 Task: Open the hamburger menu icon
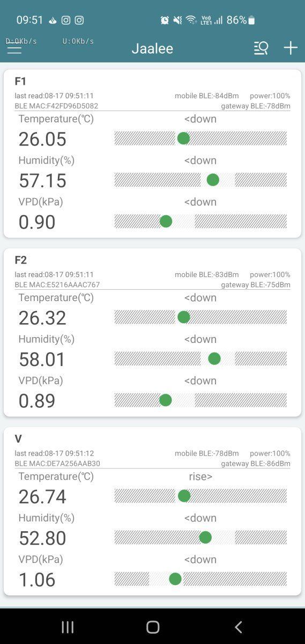click(x=14, y=48)
